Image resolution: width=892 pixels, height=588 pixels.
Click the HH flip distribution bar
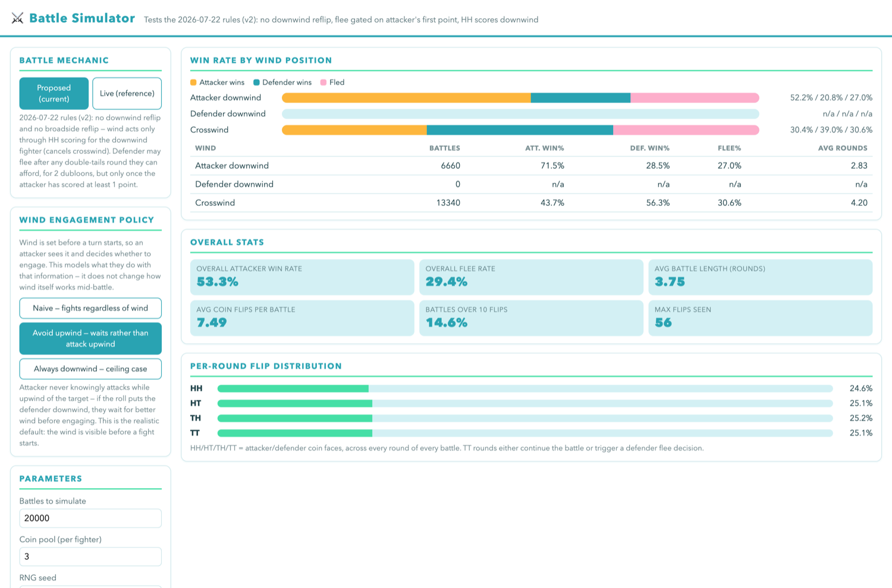tap(525, 388)
